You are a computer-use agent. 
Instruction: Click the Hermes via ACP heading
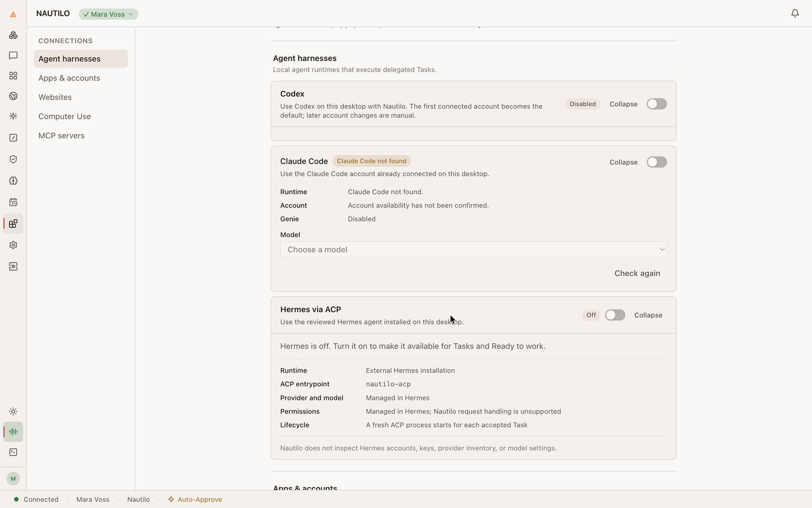[x=311, y=309]
